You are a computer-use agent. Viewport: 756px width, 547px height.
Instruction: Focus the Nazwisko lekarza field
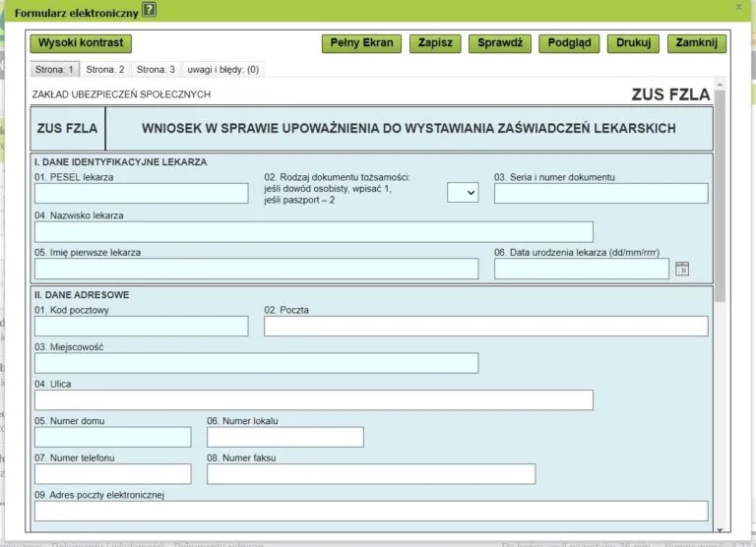pos(314,232)
